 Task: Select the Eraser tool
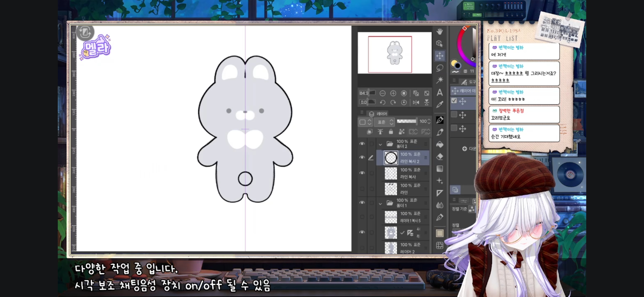439,157
